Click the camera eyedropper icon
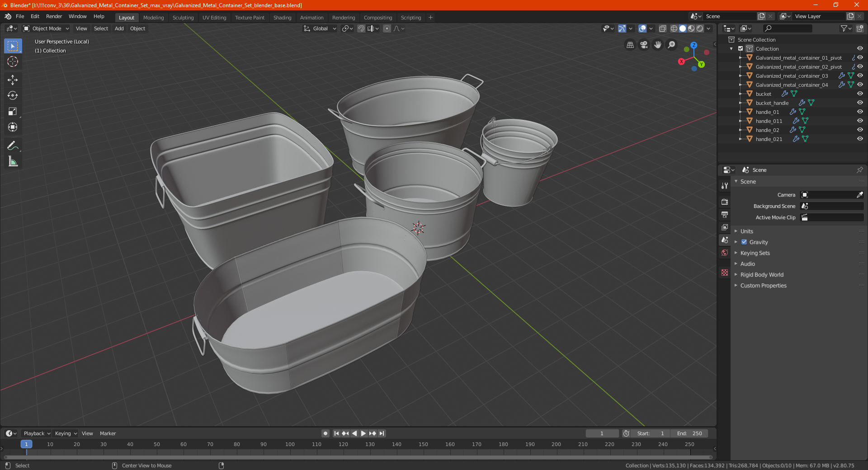 [x=859, y=195]
